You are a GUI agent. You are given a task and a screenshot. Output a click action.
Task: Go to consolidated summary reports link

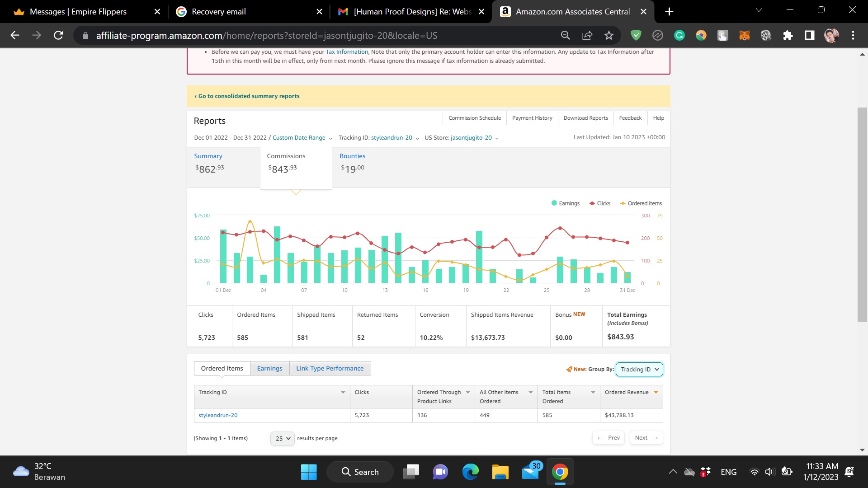249,96
